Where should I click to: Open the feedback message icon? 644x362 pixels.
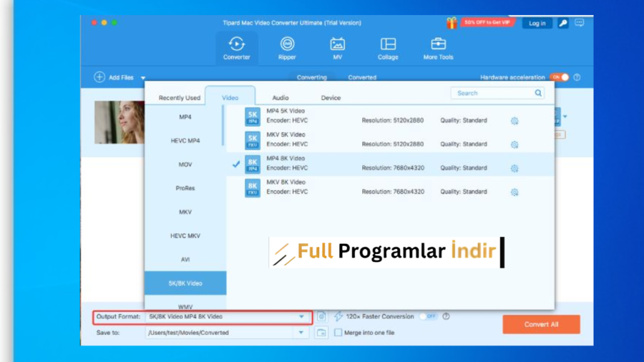(x=579, y=23)
